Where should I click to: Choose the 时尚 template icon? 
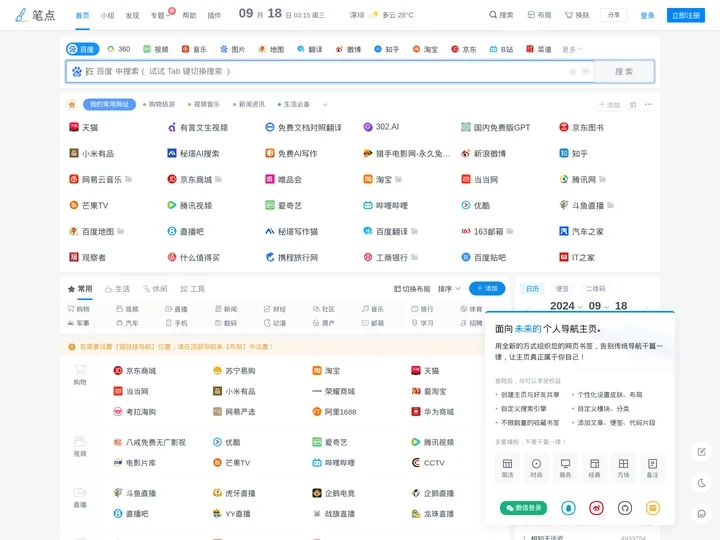pos(536,467)
